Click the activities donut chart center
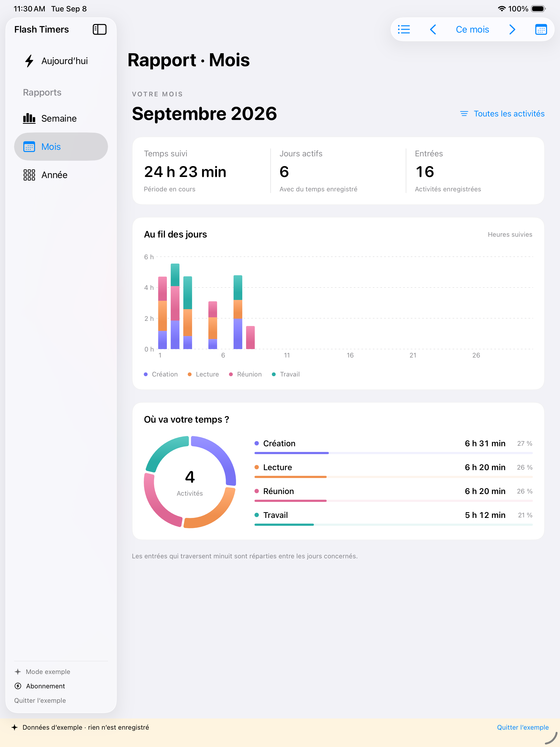The image size is (560, 747). click(x=190, y=482)
